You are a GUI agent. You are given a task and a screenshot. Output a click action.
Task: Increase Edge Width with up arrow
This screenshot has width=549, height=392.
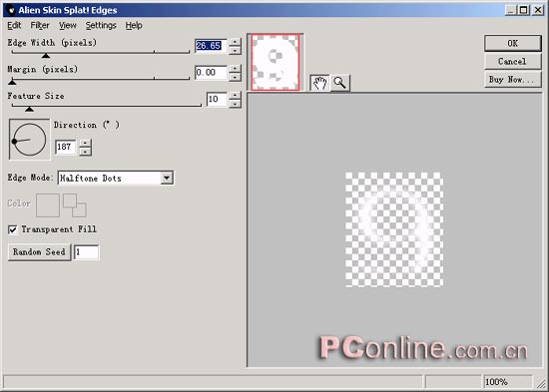[x=236, y=42]
